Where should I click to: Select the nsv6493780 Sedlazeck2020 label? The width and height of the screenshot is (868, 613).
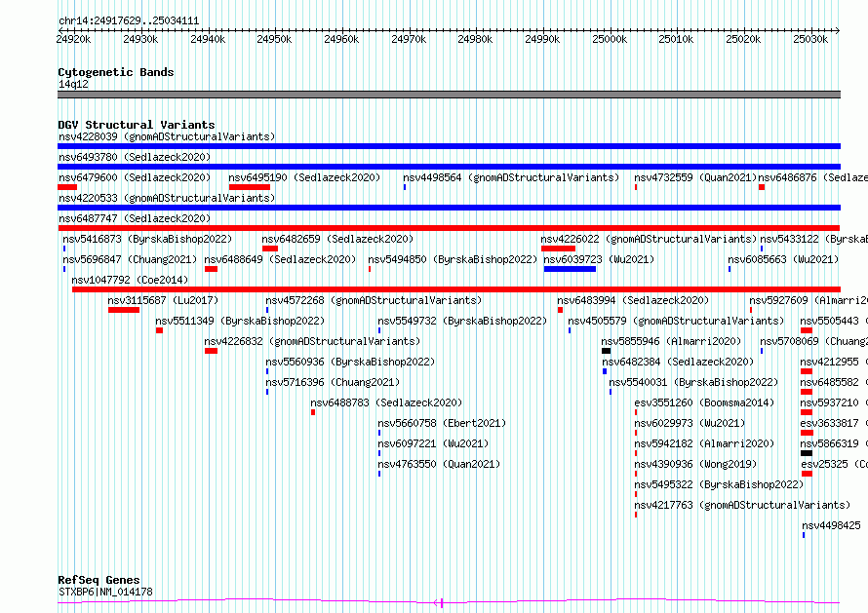tap(135, 157)
